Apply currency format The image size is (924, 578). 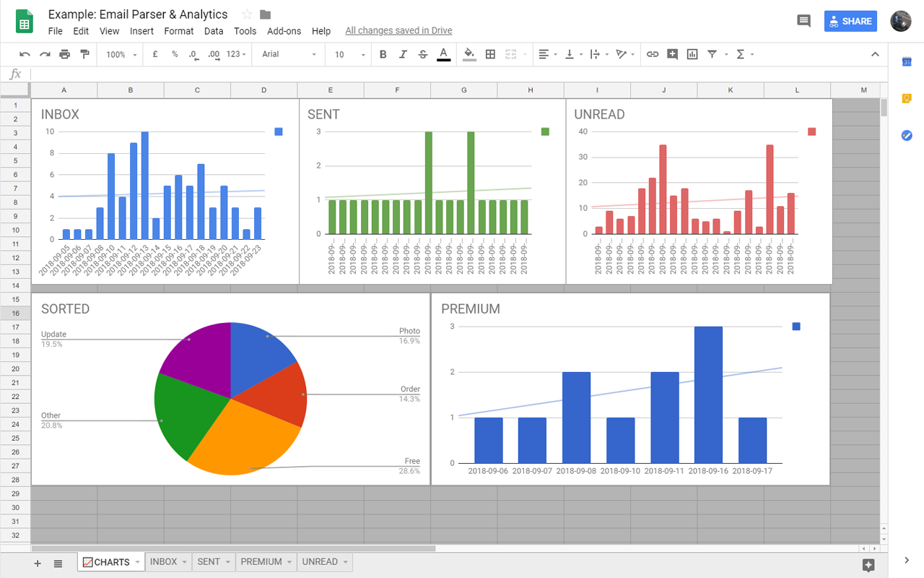pyautogui.click(x=154, y=54)
